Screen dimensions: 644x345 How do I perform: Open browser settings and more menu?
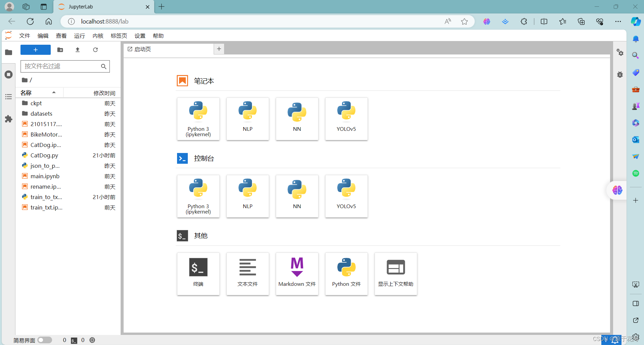pyautogui.click(x=618, y=22)
